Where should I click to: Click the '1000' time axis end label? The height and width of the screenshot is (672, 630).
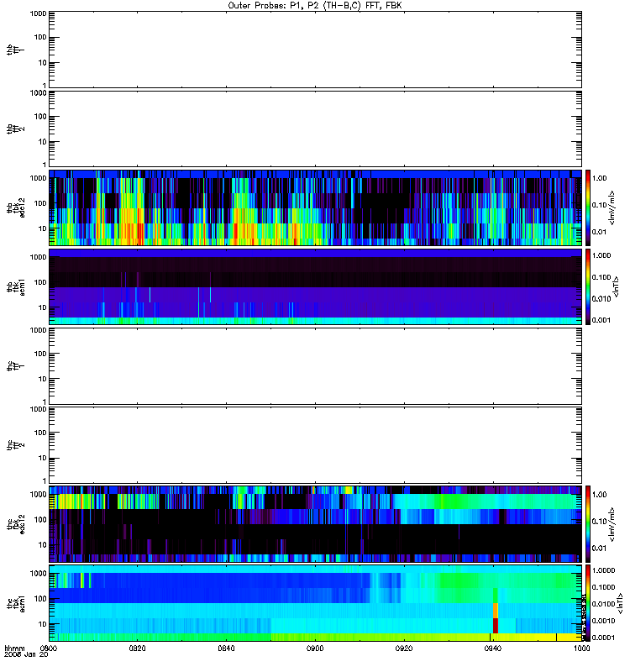click(x=581, y=648)
